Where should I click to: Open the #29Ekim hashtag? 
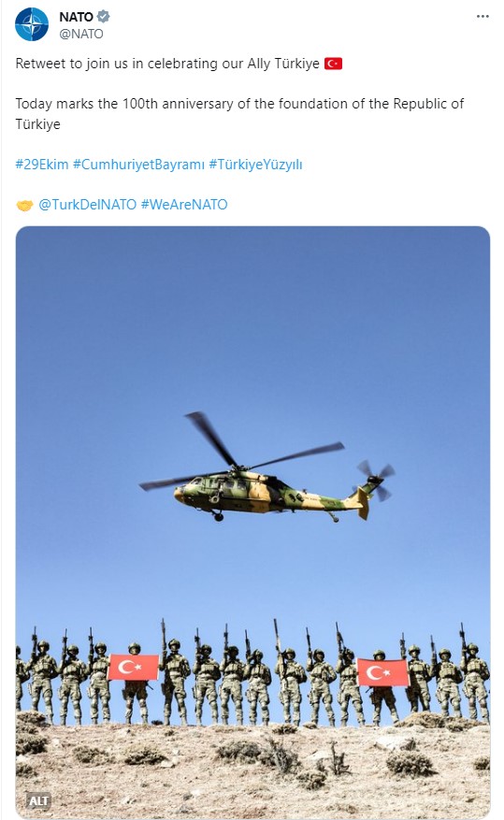42,165
